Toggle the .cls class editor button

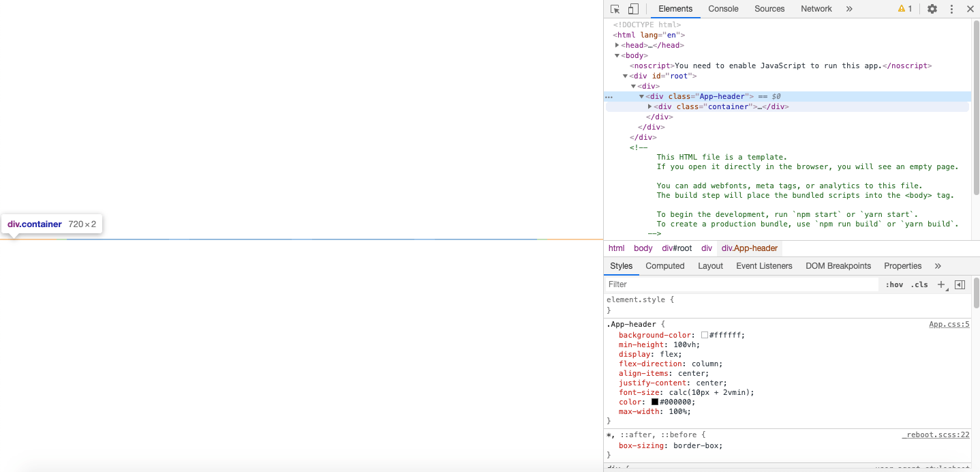tap(920, 284)
